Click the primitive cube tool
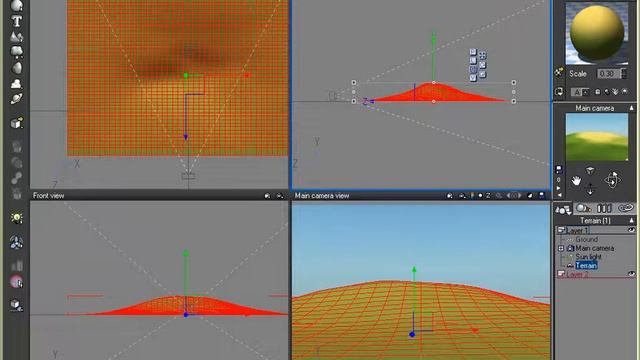This screenshot has width=640, height=360. [16, 123]
